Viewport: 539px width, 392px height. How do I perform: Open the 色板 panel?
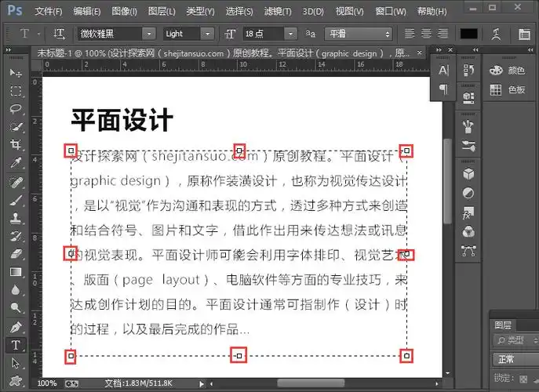(x=508, y=89)
